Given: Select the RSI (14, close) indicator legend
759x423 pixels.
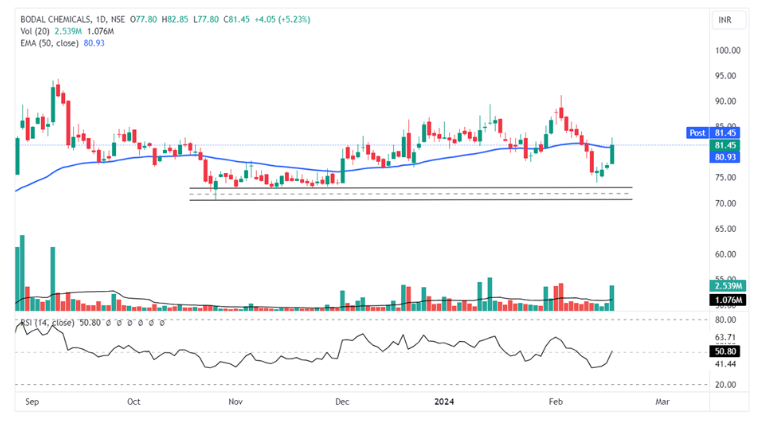Looking at the screenshot, I should (x=50, y=323).
